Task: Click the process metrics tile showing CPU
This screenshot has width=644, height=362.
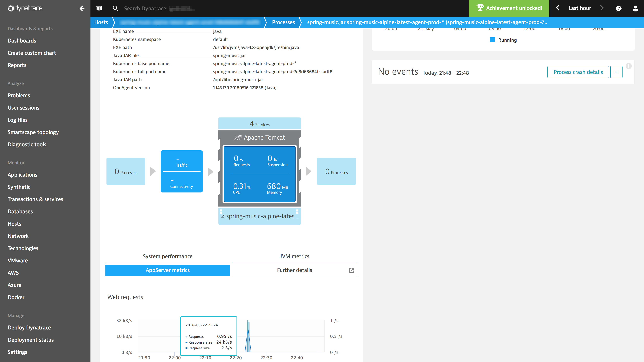Action: (x=260, y=174)
